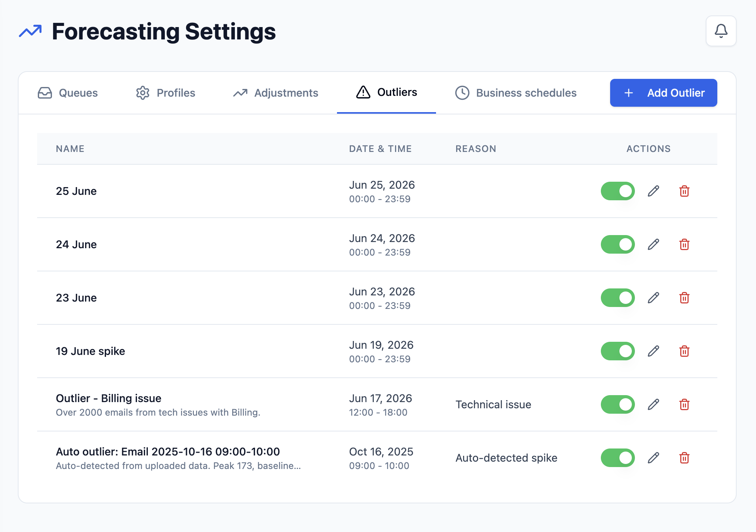Switch to the Profiles tab
The height and width of the screenshot is (532, 756).
click(x=166, y=93)
